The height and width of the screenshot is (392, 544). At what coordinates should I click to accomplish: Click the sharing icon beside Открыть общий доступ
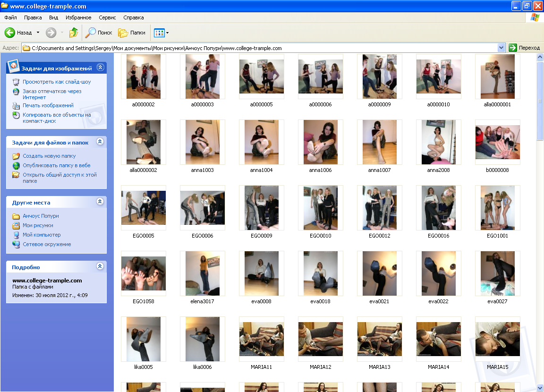point(16,175)
